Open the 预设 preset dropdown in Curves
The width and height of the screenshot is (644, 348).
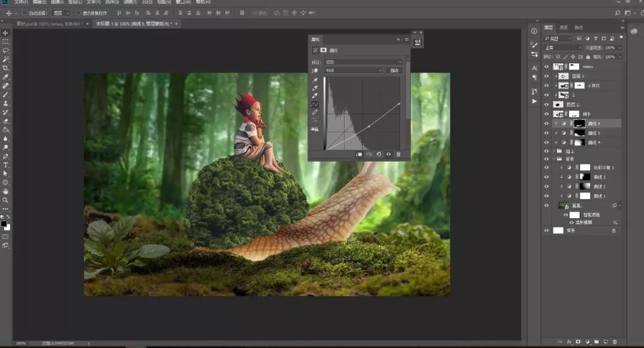pos(364,62)
